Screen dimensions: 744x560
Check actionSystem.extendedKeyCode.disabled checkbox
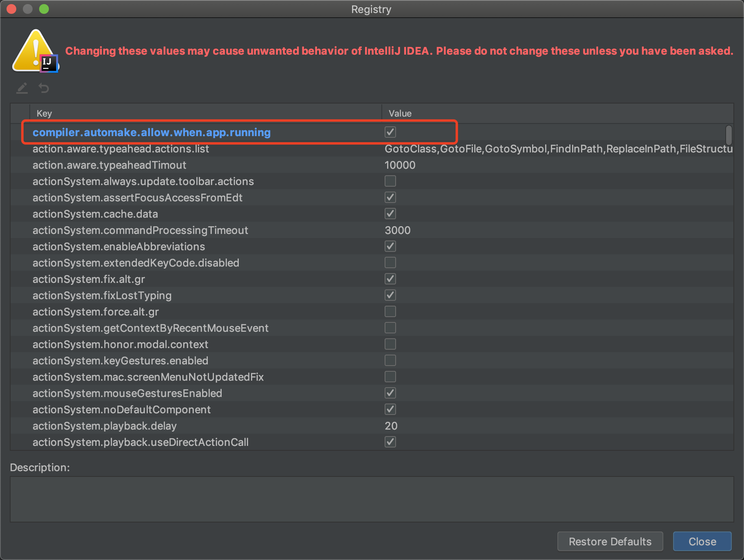pyautogui.click(x=390, y=262)
